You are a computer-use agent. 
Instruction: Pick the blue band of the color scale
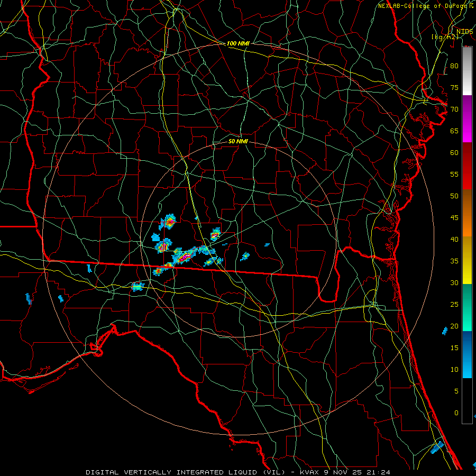(467, 354)
